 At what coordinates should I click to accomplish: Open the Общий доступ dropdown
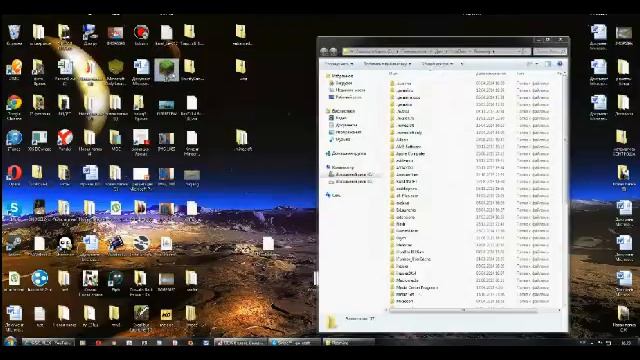pos(438,64)
